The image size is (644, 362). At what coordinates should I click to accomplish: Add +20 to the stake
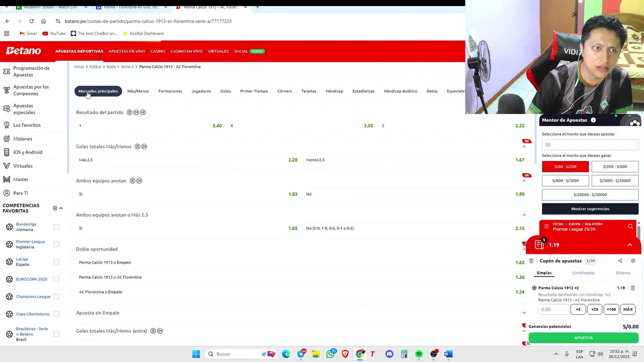tap(595, 309)
